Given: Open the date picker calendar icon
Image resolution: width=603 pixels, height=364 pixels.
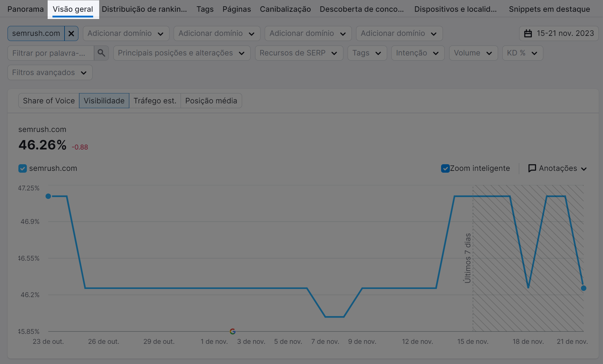Looking at the screenshot, I should coord(529,33).
